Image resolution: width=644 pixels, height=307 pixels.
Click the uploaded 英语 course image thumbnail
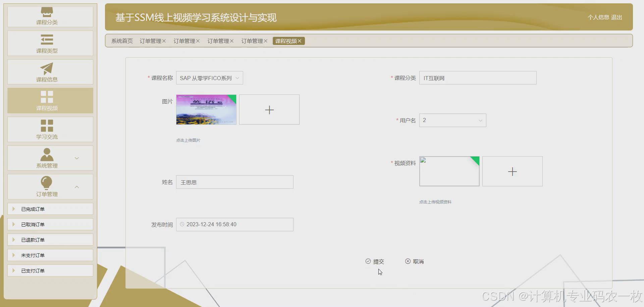pyautogui.click(x=206, y=109)
